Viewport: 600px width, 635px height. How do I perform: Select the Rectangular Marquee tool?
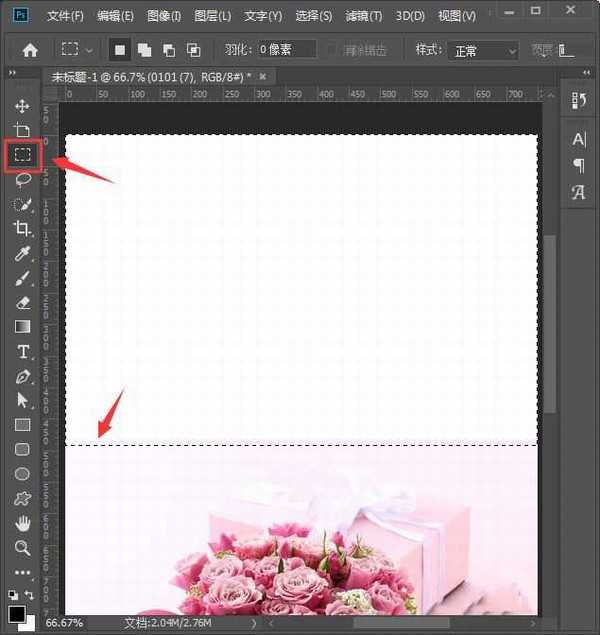pos(22,155)
